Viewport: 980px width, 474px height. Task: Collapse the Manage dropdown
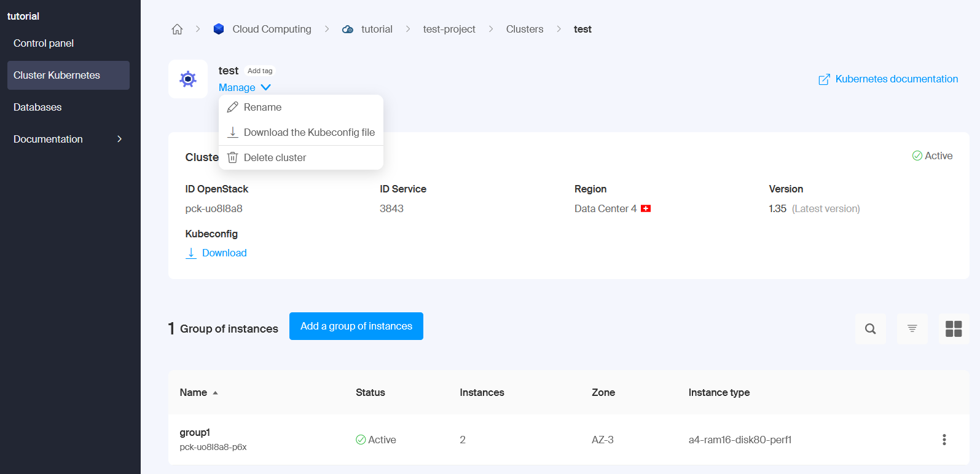[245, 87]
